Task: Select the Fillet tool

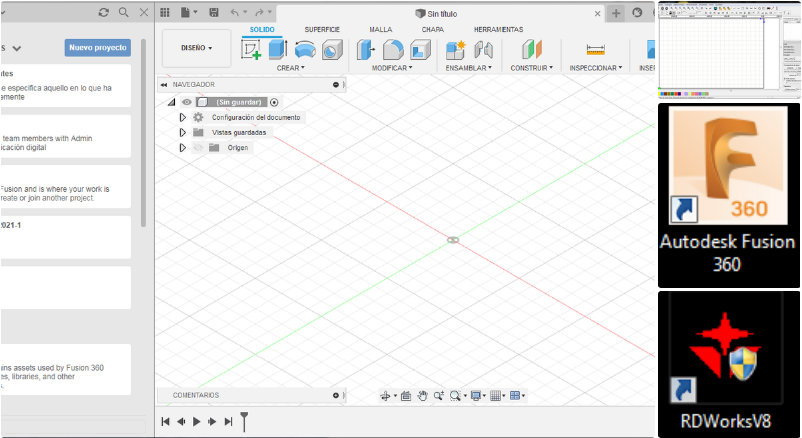Action: click(393, 50)
